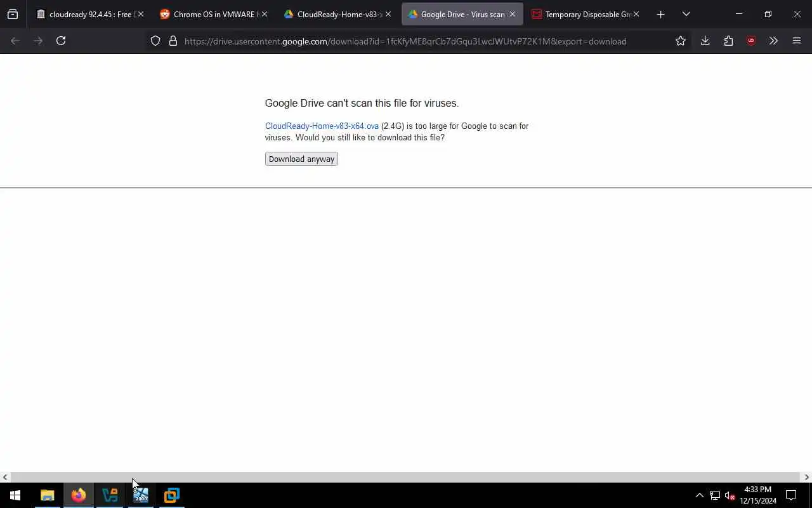812x508 pixels.
Task: Click the muted volume tray icon
Action: 730,495
